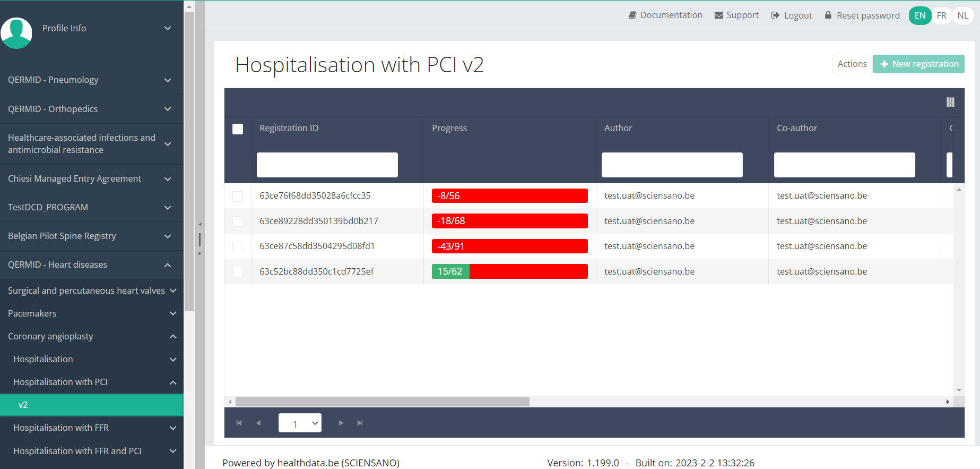Toggle the select-all checkbox in table header
Viewport: 980px width, 469px height.
[x=238, y=129]
